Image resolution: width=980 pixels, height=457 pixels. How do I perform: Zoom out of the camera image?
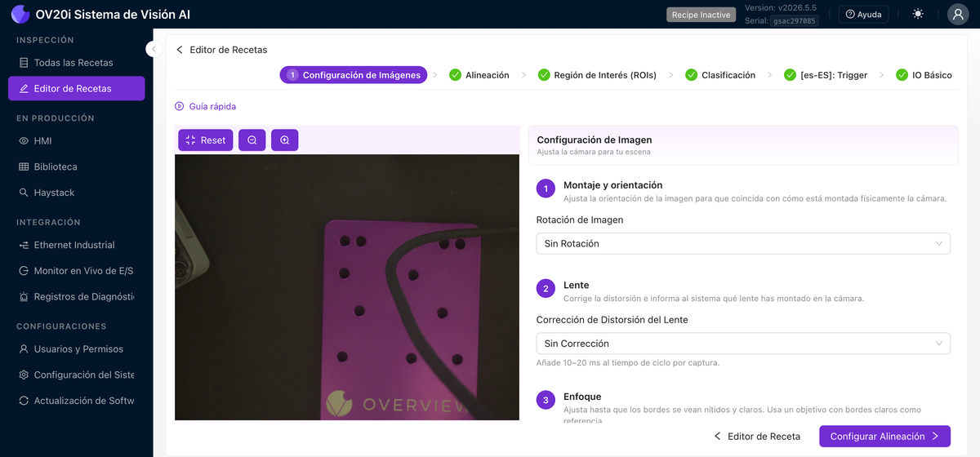252,140
